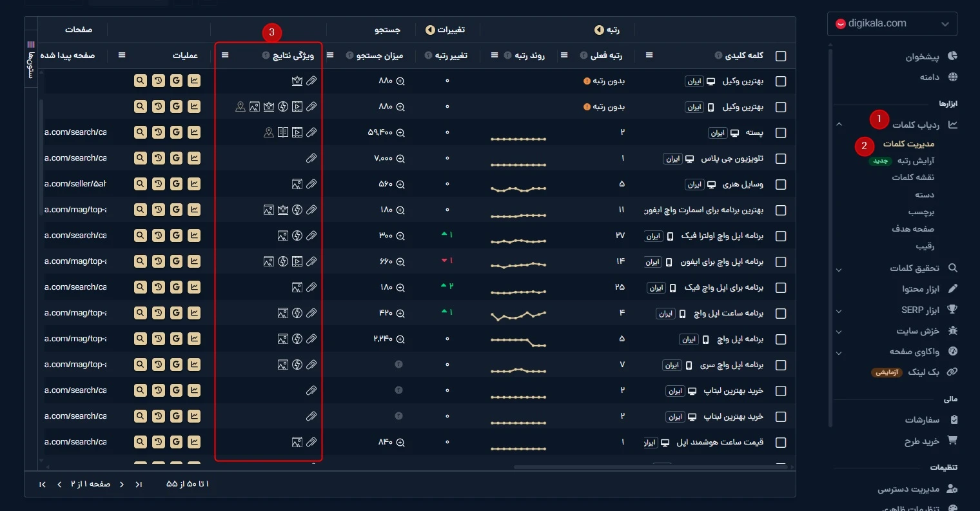Click history icon in خرید بهترین لپتاپ first row
The height and width of the screenshot is (511, 980).
click(x=158, y=390)
